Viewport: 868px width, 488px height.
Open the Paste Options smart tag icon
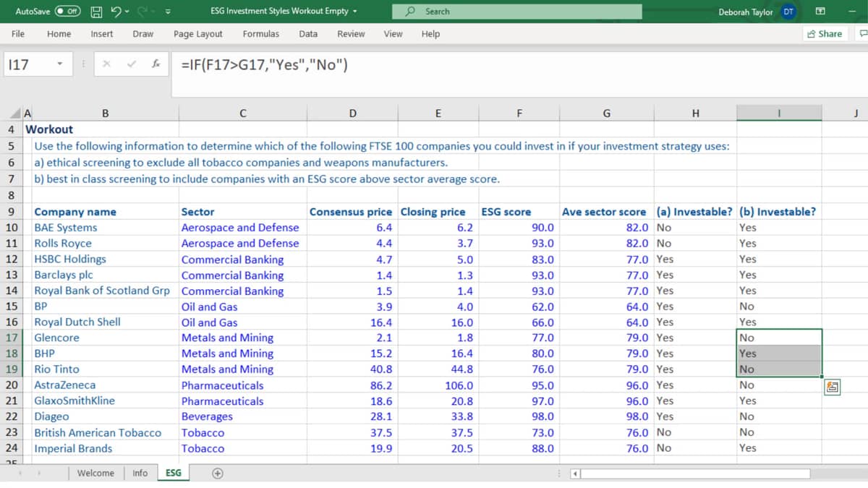(x=832, y=388)
